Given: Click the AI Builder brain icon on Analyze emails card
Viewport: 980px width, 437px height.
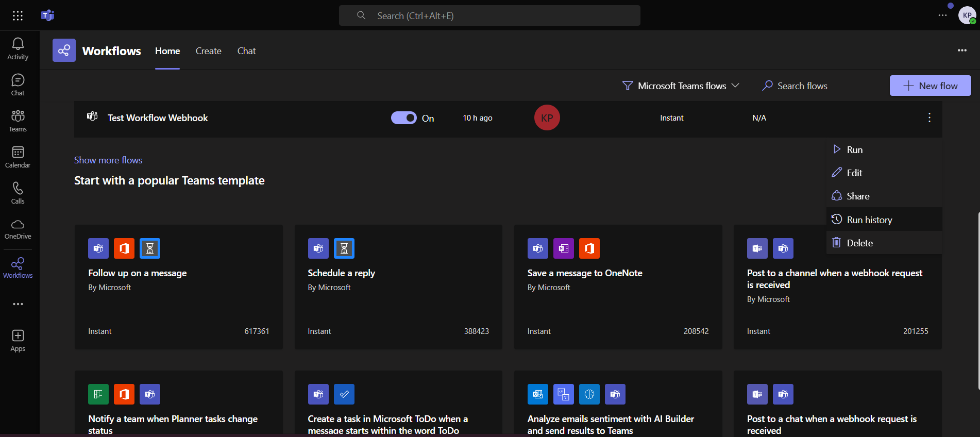Looking at the screenshot, I should 589,394.
